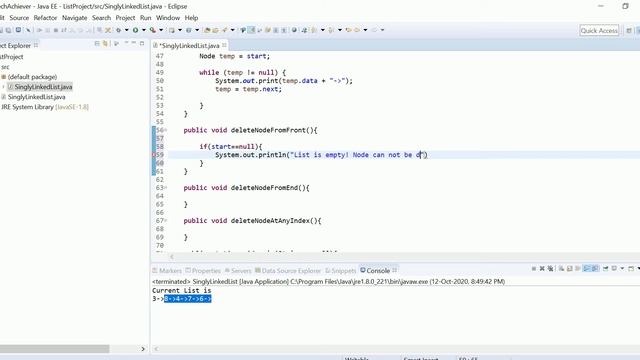This screenshot has width=640, height=360.
Task: Click highlighted console output text 8->4->7->6->
Action: tap(188, 299)
